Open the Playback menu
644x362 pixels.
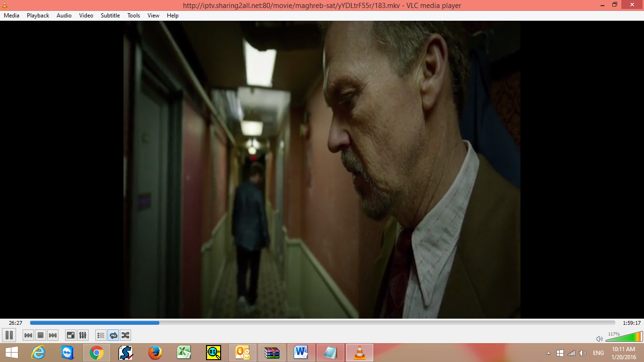pos(38,16)
